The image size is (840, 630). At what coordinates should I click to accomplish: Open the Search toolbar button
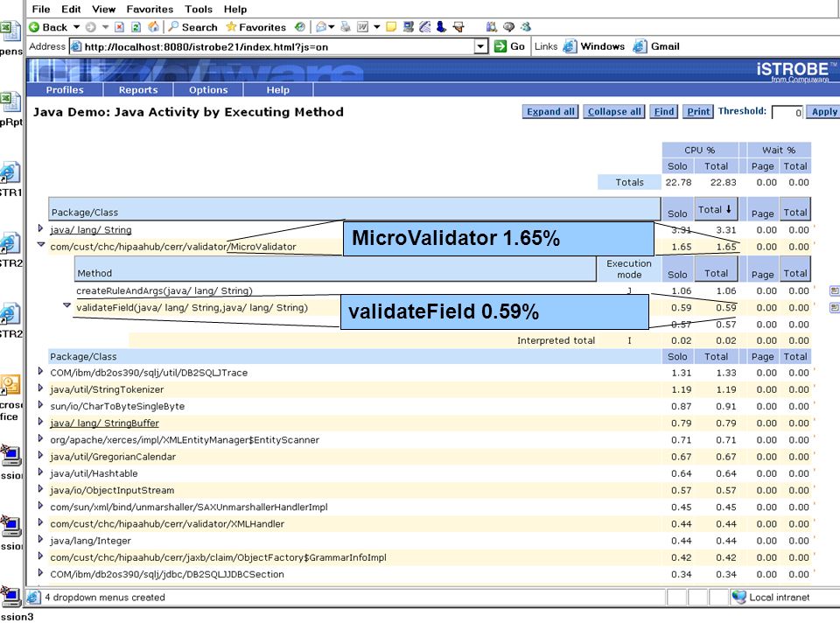[x=192, y=27]
